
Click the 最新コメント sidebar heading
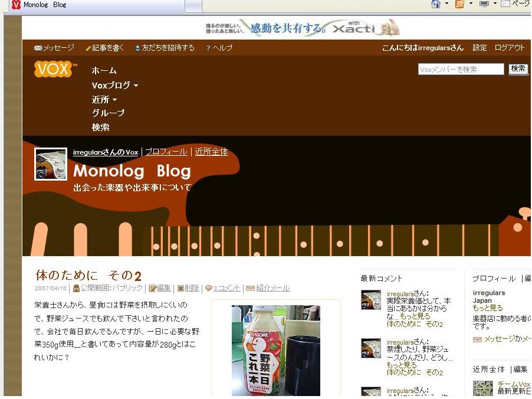(381, 279)
